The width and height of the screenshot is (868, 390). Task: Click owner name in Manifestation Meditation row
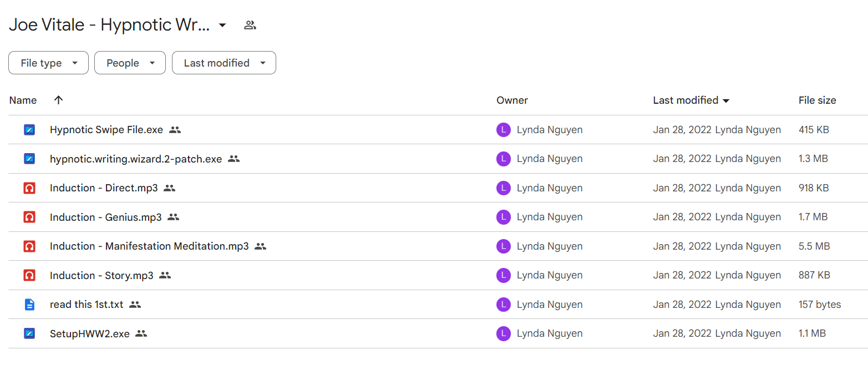coord(550,246)
